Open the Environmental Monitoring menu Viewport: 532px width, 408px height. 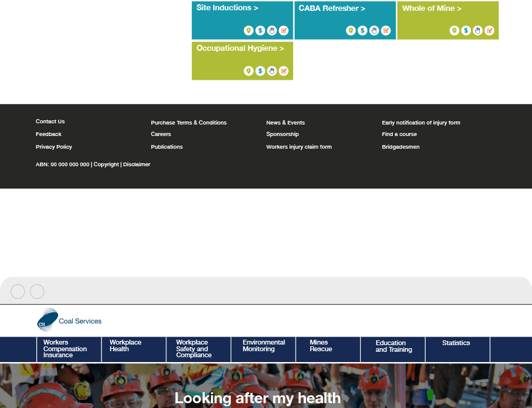(264, 349)
